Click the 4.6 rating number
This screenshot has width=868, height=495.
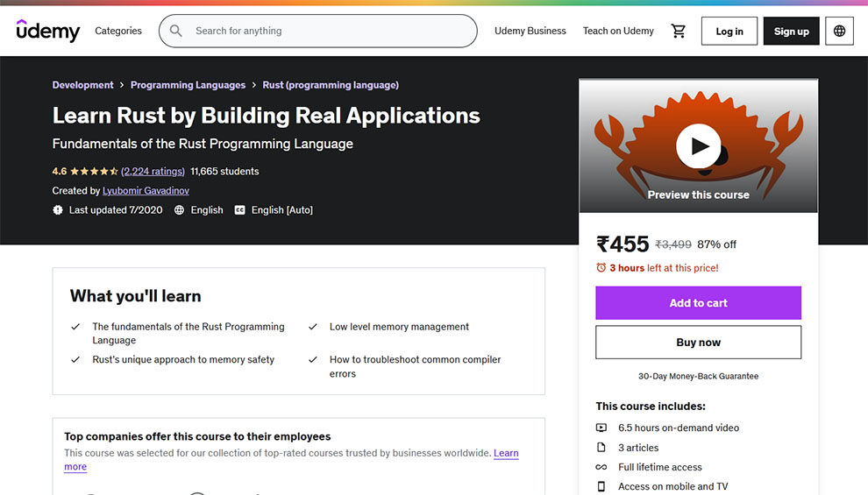pyautogui.click(x=60, y=172)
